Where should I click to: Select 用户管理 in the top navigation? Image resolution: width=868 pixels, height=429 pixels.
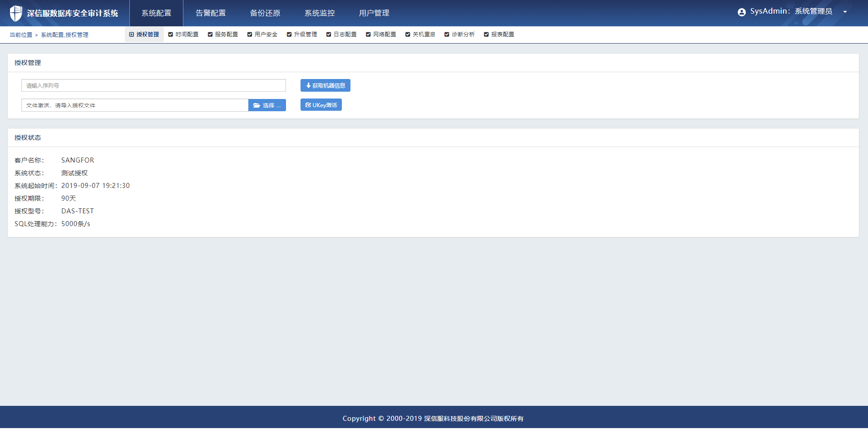374,13
